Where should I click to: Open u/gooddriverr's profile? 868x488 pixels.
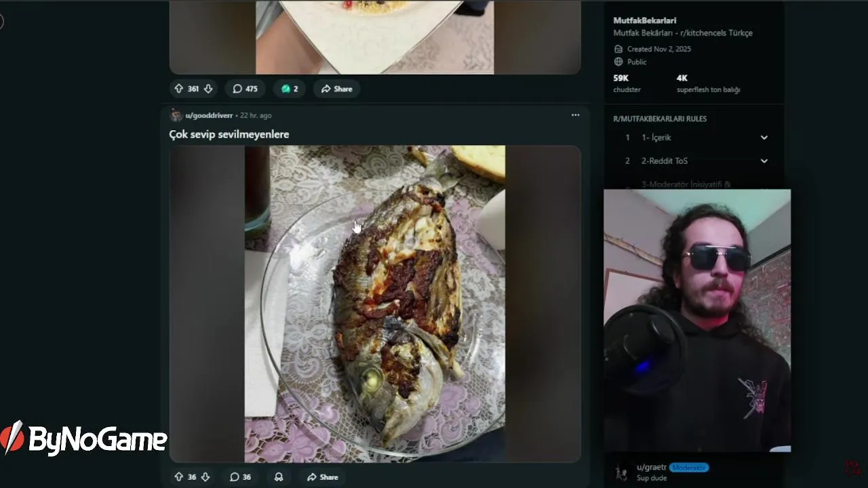point(209,116)
